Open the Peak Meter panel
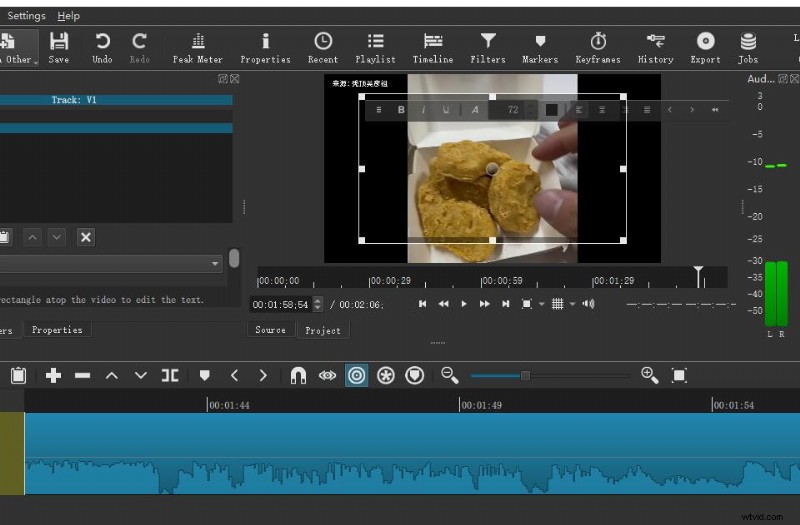 point(197,48)
